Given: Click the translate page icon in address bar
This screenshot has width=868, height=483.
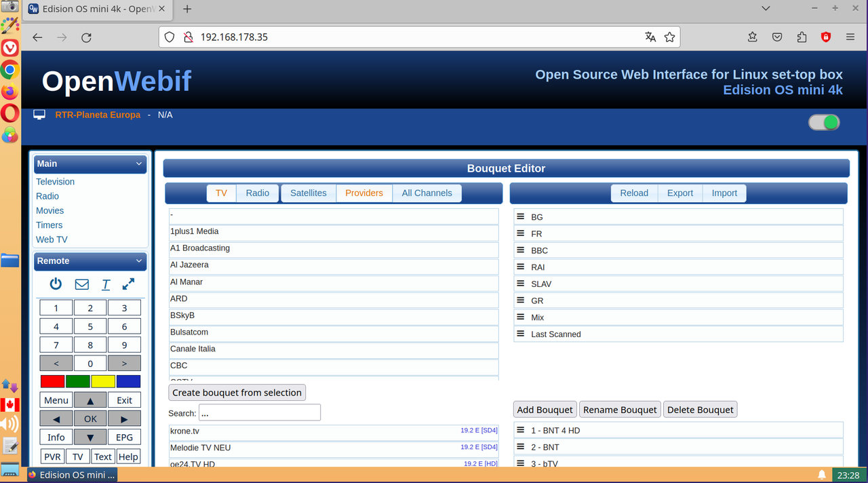Looking at the screenshot, I should pyautogui.click(x=650, y=37).
